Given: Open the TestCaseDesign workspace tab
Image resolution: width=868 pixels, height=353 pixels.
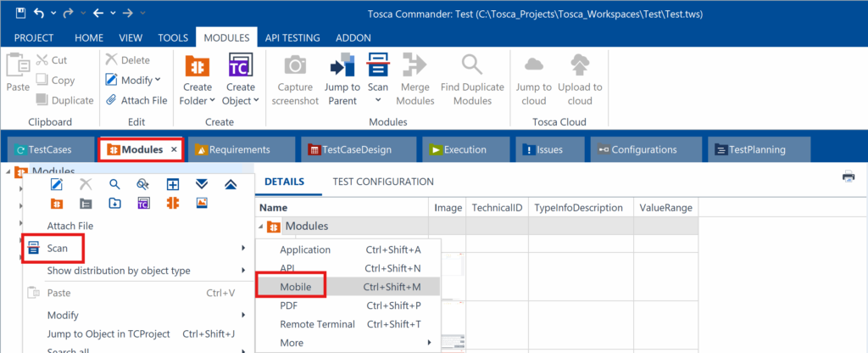Looking at the screenshot, I should point(358,149).
